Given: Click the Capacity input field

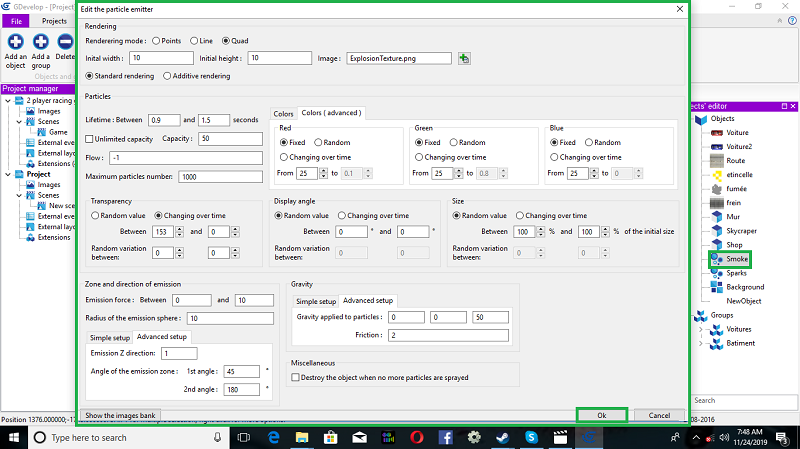Looking at the screenshot, I should pos(231,139).
